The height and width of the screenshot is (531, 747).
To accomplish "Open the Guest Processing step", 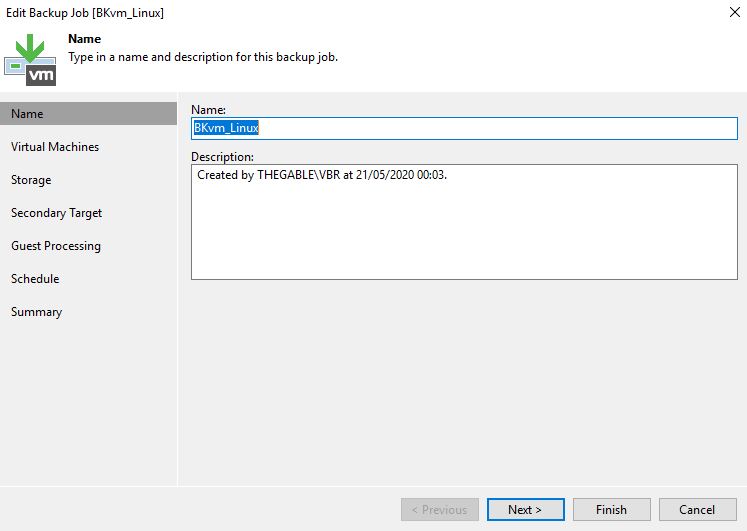I will point(56,246).
